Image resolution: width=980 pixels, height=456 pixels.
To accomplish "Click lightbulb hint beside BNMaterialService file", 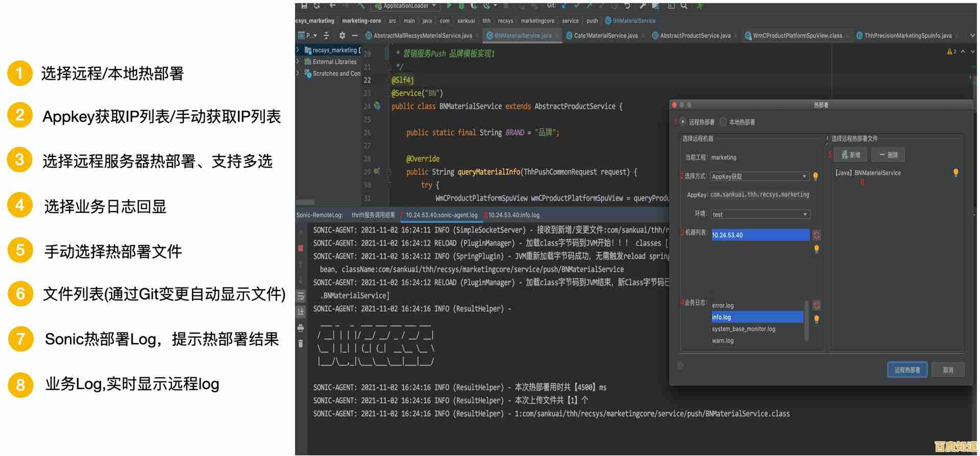I will pos(956,173).
